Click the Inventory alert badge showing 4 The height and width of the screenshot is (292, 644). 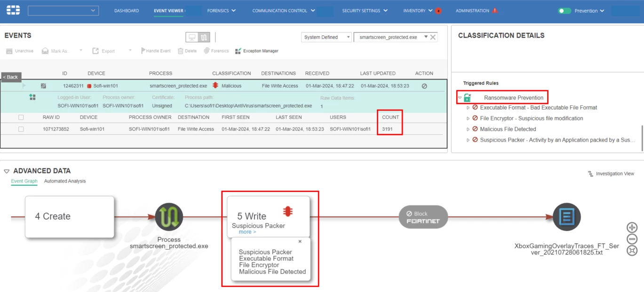438,11
